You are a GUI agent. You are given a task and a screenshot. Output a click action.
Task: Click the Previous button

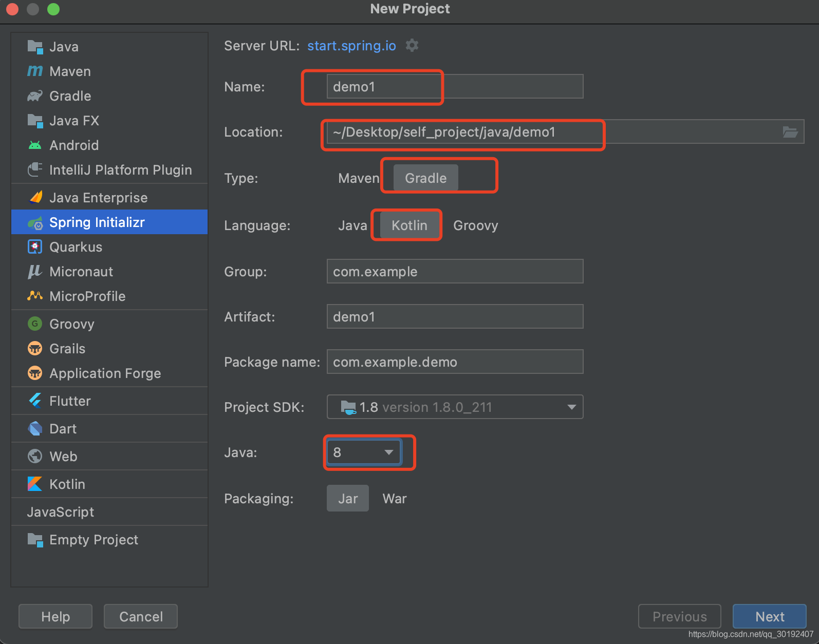coord(680,616)
